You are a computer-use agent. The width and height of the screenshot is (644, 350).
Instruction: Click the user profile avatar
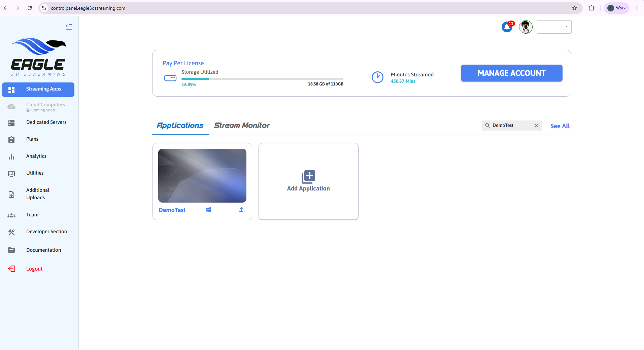526,27
